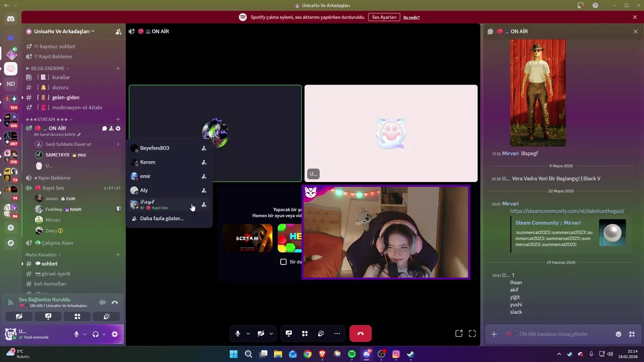Toggle the ON AİR speaker icon in call header
The image size is (644, 362).
click(131, 31)
